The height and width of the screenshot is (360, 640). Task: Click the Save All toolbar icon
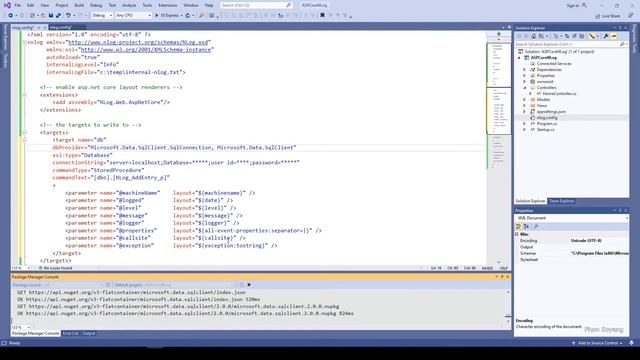pyautogui.click(x=58, y=16)
